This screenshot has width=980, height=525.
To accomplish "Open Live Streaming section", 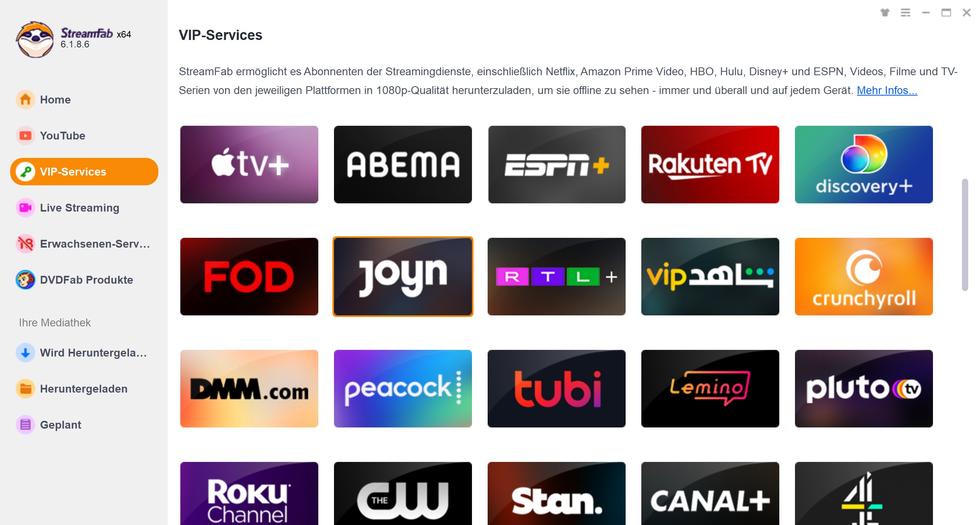I will click(80, 207).
